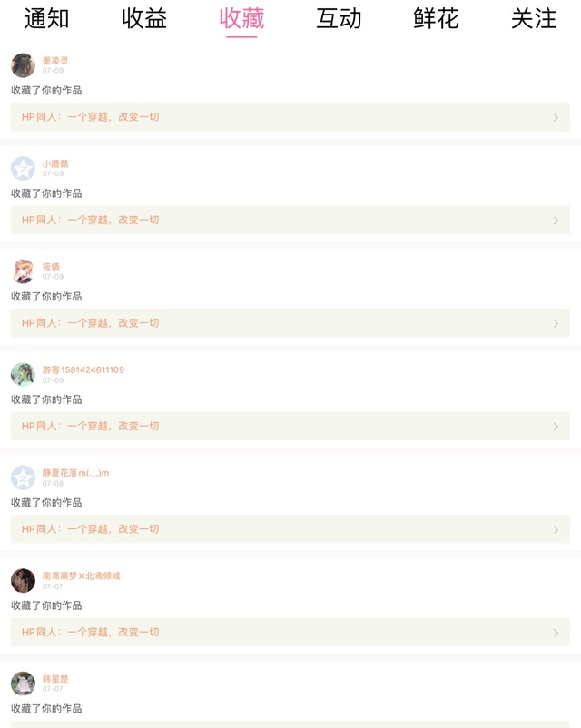Switch to the 通知 tab
This screenshot has height=728, width=581.
[x=46, y=18]
